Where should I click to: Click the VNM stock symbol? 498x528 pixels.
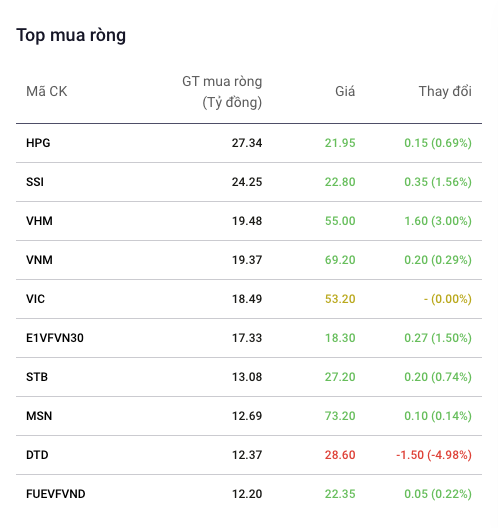click(39, 260)
